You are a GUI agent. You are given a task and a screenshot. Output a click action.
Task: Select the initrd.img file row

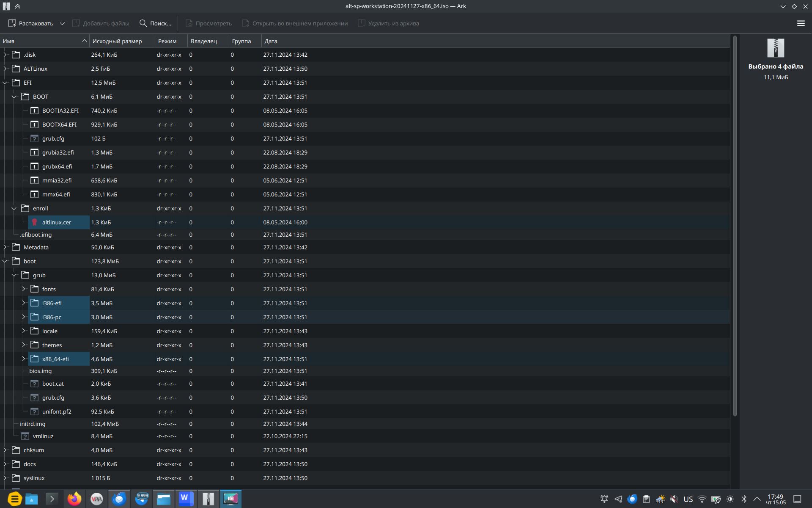click(365, 424)
